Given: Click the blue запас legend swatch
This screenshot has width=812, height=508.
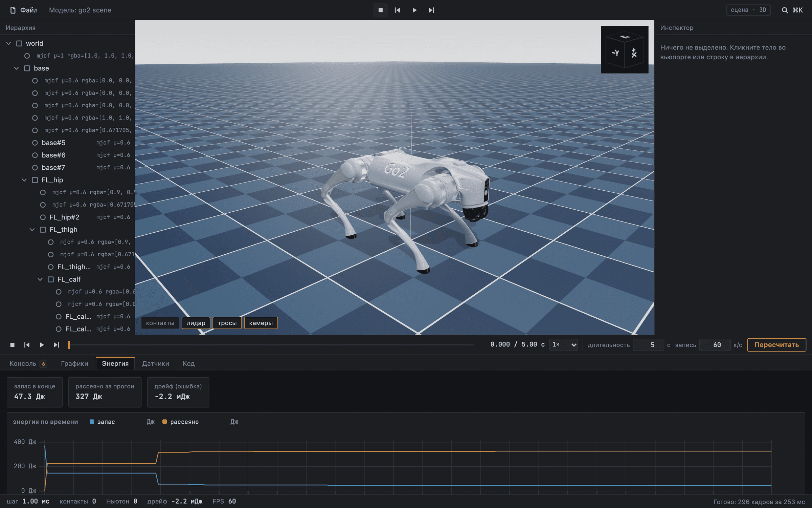Looking at the screenshot, I should (x=92, y=422).
